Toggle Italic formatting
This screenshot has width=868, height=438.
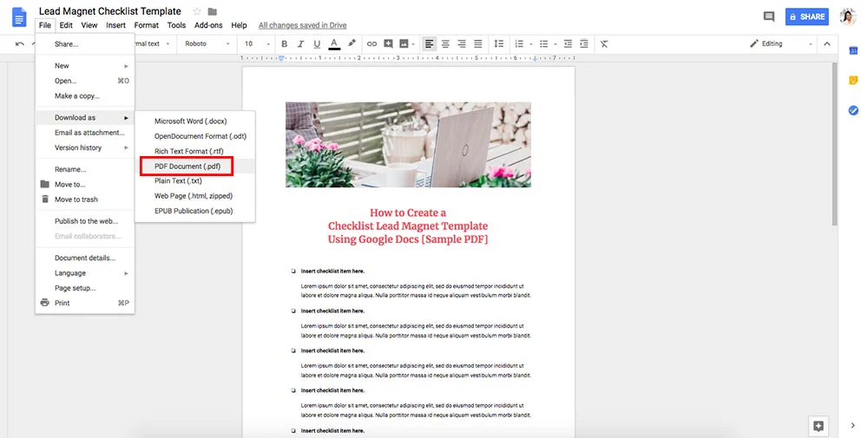coord(300,43)
